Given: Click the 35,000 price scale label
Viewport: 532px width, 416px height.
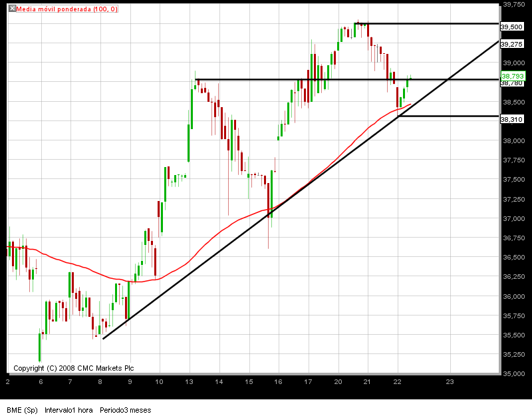Looking at the screenshot, I should click(x=513, y=373).
